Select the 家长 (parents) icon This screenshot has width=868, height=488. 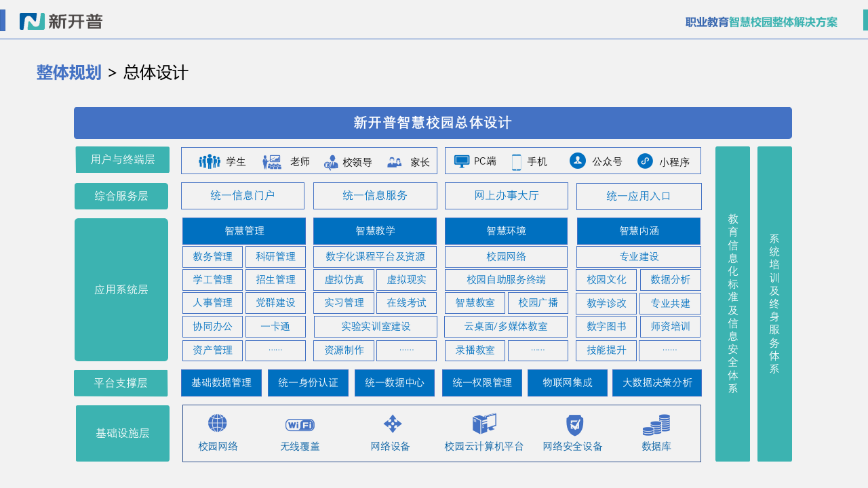395,161
